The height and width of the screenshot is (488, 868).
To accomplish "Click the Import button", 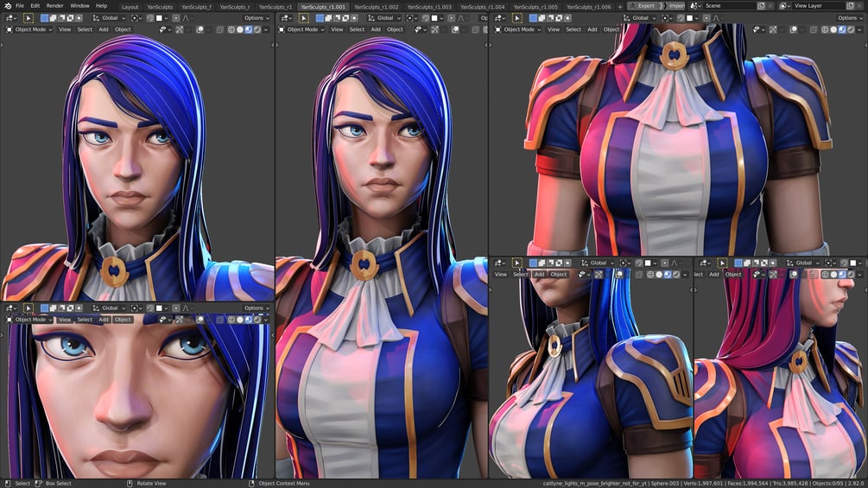I will (673, 5).
